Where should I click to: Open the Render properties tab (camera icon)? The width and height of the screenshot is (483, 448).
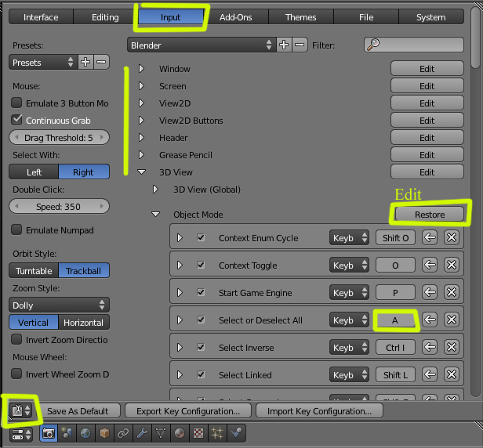click(x=49, y=434)
